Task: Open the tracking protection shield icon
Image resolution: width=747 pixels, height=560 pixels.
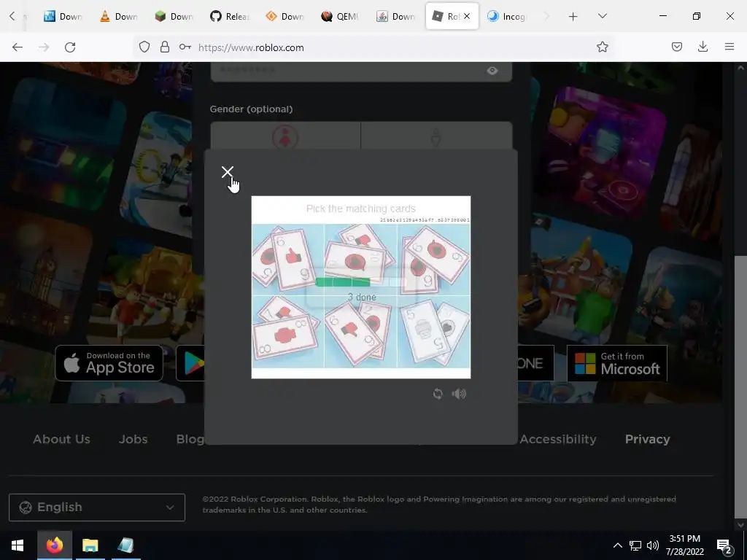Action: pyautogui.click(x=144, y=47)
